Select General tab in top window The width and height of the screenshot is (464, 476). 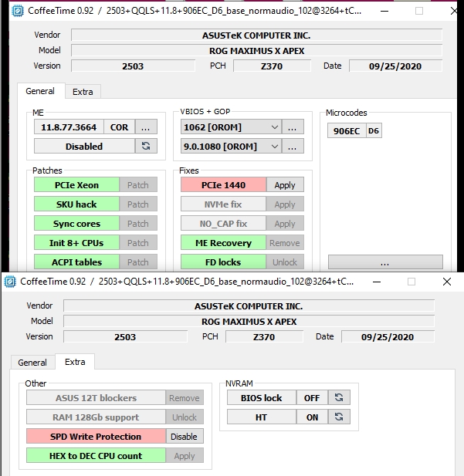40,91
